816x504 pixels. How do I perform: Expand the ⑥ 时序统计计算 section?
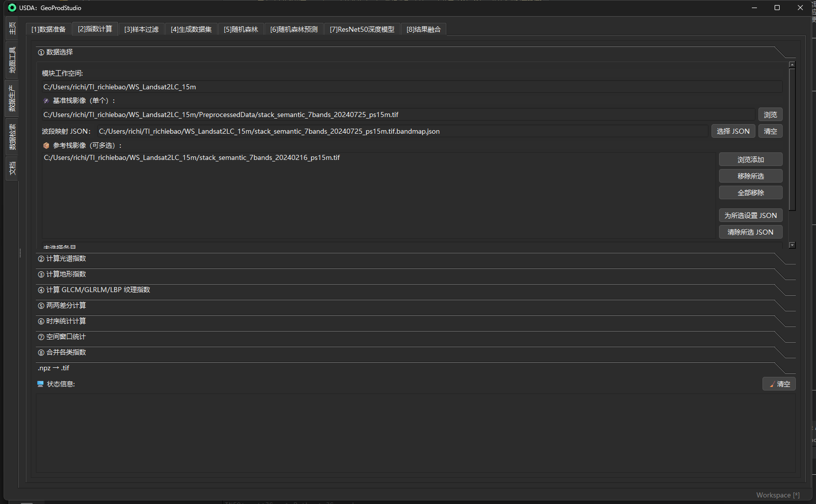66,321
